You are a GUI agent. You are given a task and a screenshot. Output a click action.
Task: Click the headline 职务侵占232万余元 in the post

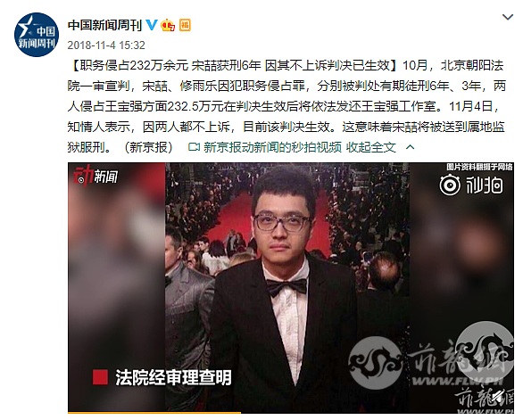click(x=134, y=66)
